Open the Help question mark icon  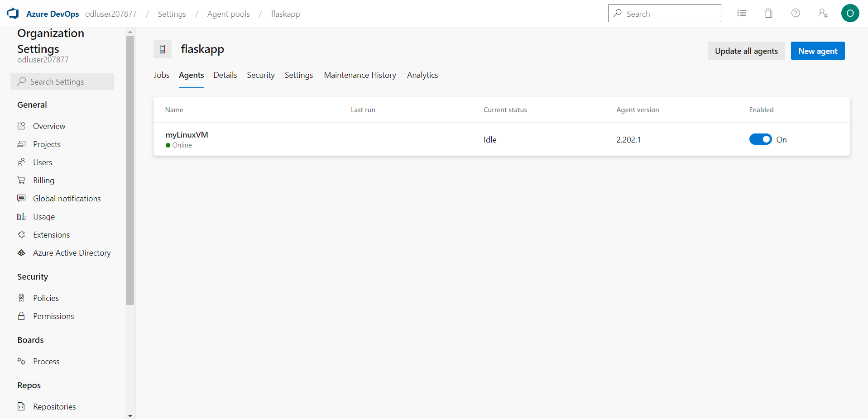[x=796, y=13]
